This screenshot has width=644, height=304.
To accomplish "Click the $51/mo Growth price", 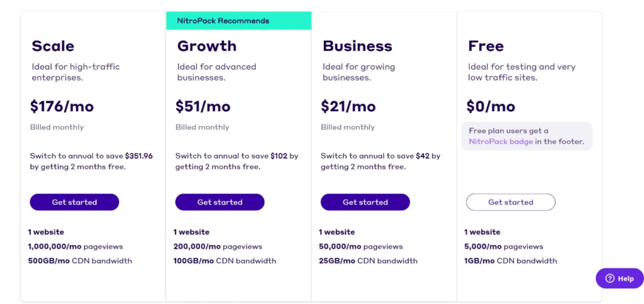I will [203, 106].
